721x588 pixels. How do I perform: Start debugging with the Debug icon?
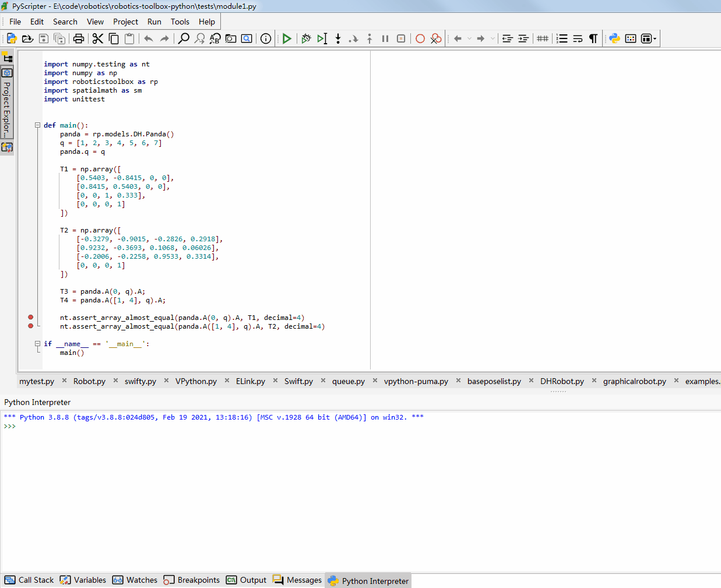tap(306, 38)
